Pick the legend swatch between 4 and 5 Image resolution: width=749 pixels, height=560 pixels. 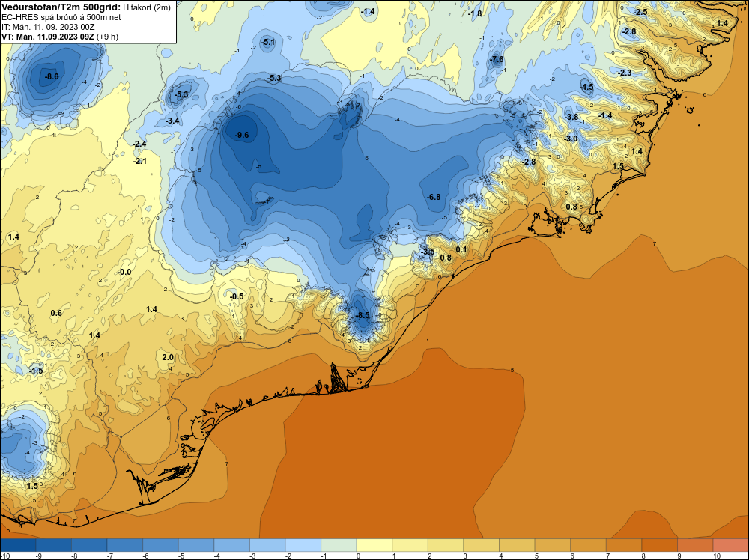coord(517,545)
